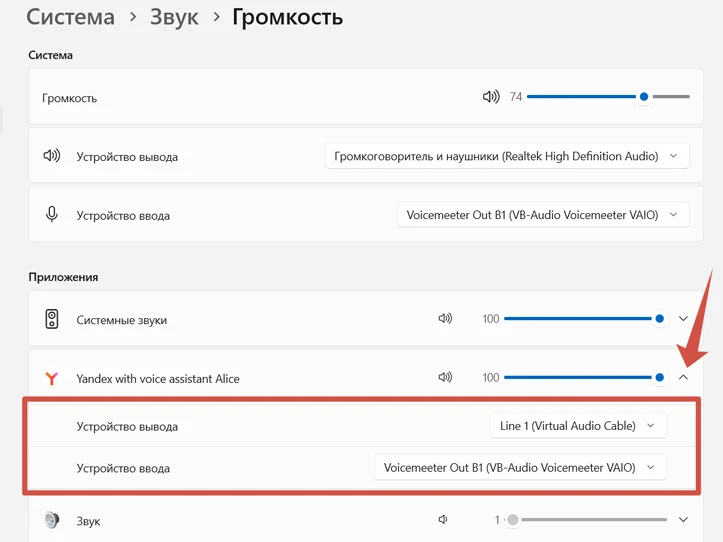Click the Yandex browser app icon

tap(52, 378)
